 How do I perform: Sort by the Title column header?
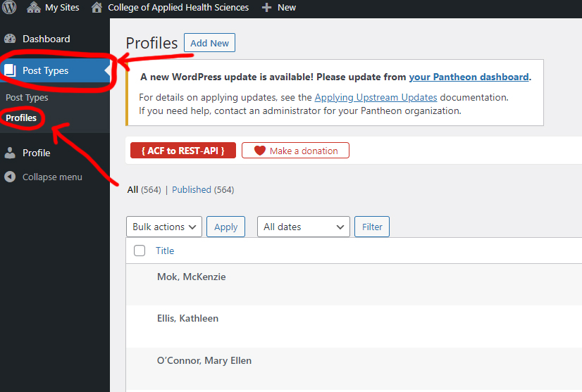click(165, 251)
